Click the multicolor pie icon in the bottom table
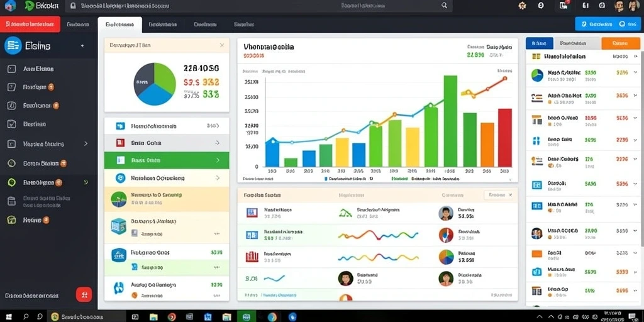Screen dimensions: 644x322 [x=446, y=257]
